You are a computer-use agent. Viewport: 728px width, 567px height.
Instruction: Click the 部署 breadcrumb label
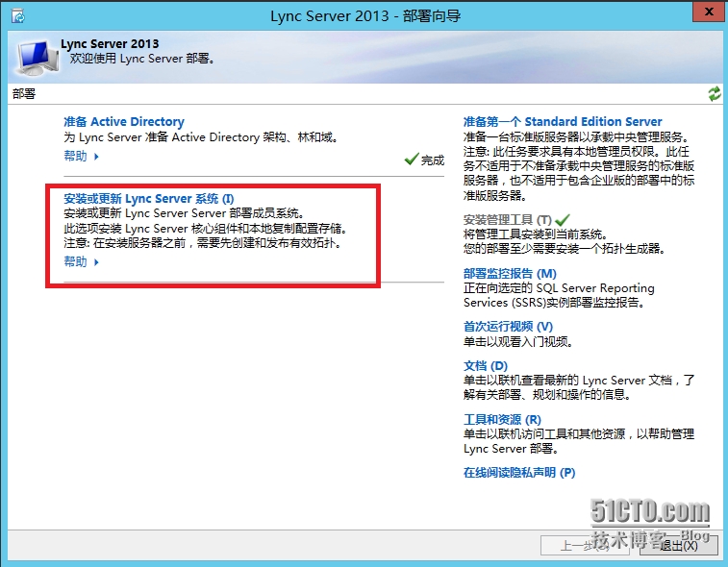pyautogui.click(x=24, y=94)
